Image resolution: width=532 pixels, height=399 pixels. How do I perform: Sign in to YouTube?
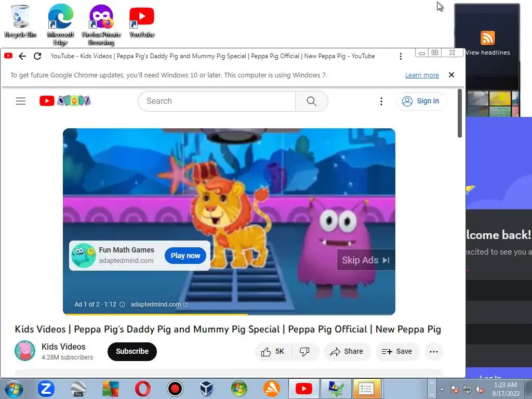click(421, 101)
